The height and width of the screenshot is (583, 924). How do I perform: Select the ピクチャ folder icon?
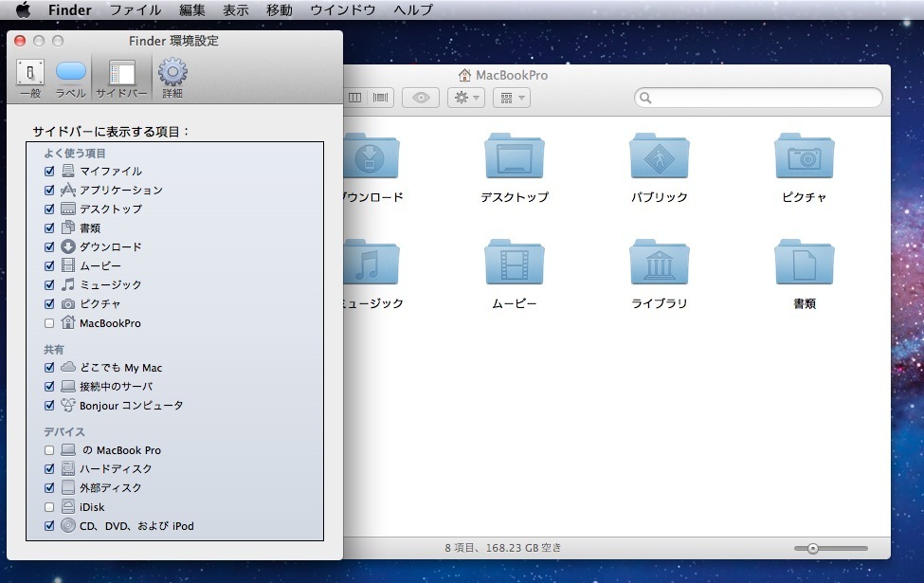[804, 156]
